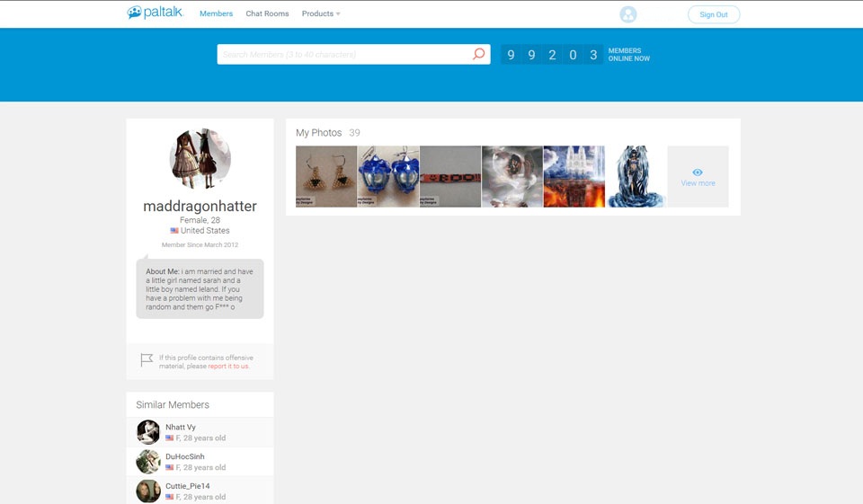
Task: Open maddragonhatter's profile picture
Action: (200, 159)
